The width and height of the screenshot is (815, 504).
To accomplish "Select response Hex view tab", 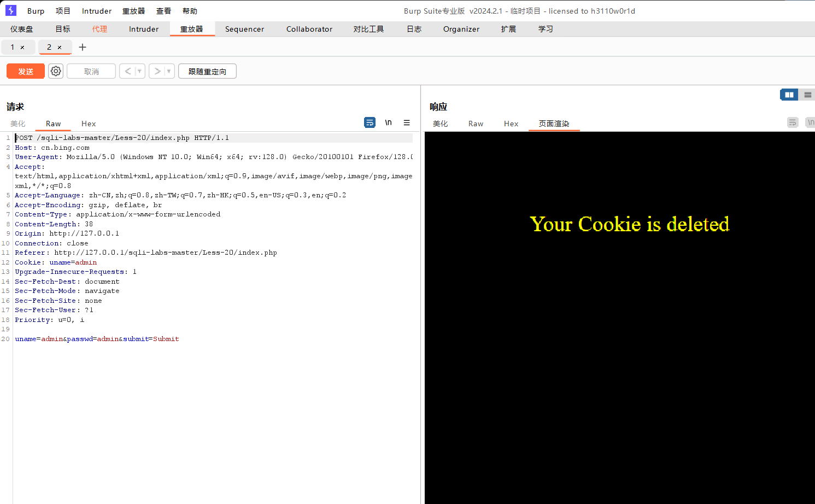I will 511,124.
